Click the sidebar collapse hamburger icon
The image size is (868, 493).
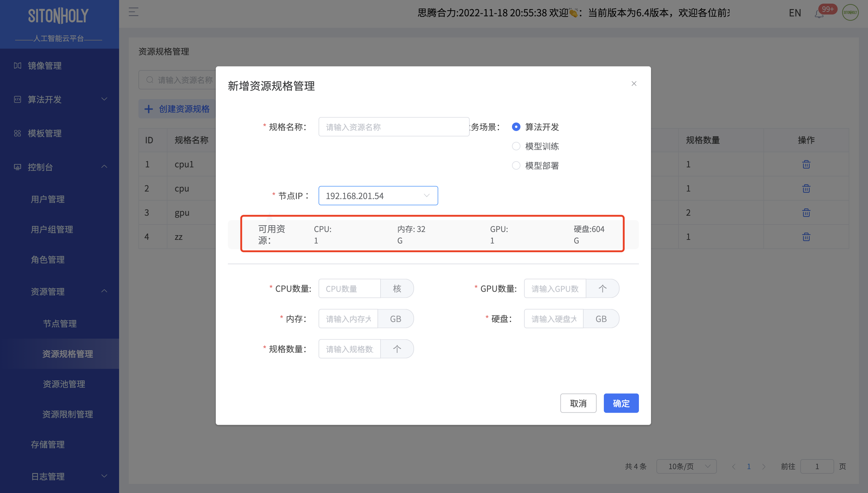tap(134, 12)
